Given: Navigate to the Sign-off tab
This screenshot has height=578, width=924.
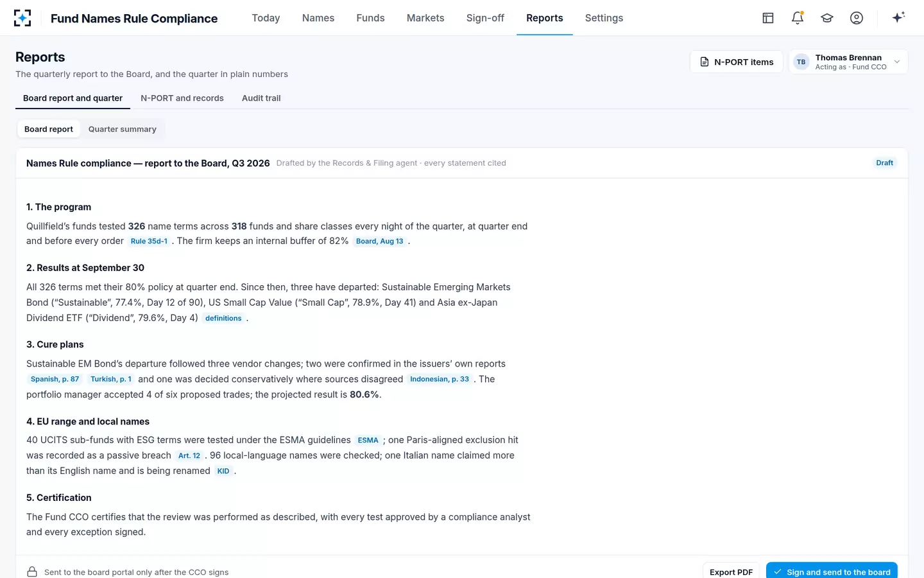Looking at the screenshot, I should (485, 18).
